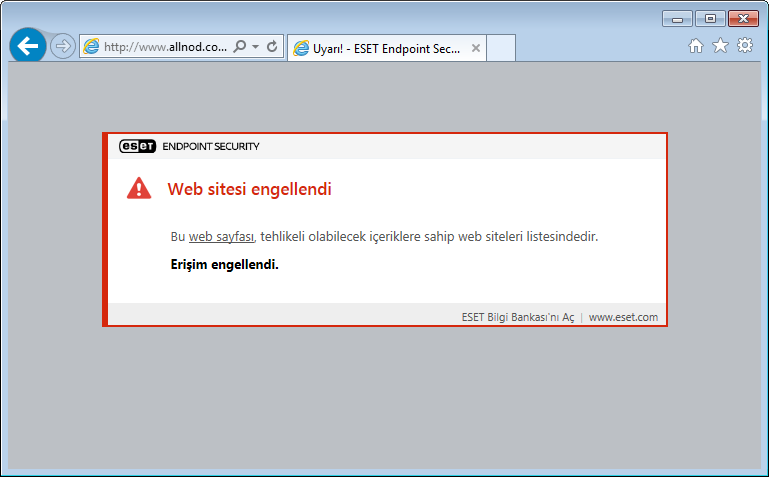Open a new blank tab
Image resolution: width=769 pixels, height=477 pixels.
pyautogui.click(x=501, y=48)
